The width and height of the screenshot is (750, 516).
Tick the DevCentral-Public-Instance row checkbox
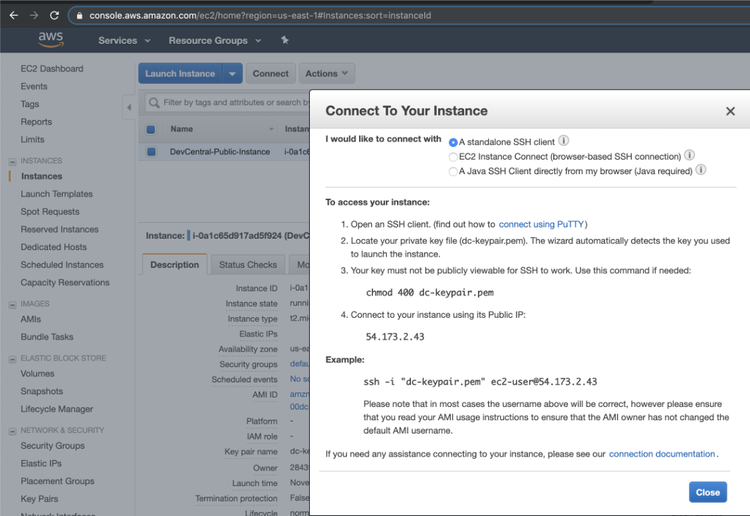tap(151, 152)
